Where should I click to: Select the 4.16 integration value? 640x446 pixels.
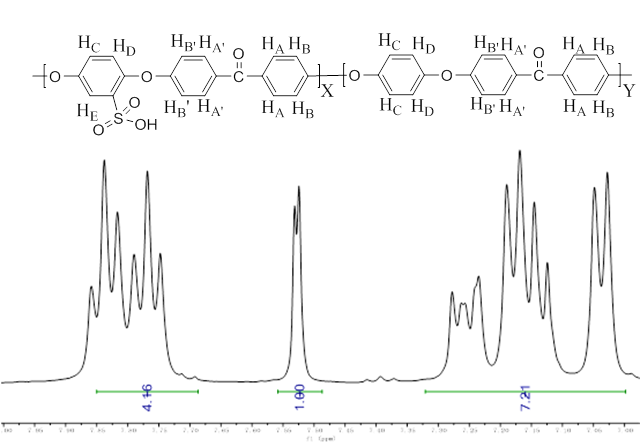147,397
